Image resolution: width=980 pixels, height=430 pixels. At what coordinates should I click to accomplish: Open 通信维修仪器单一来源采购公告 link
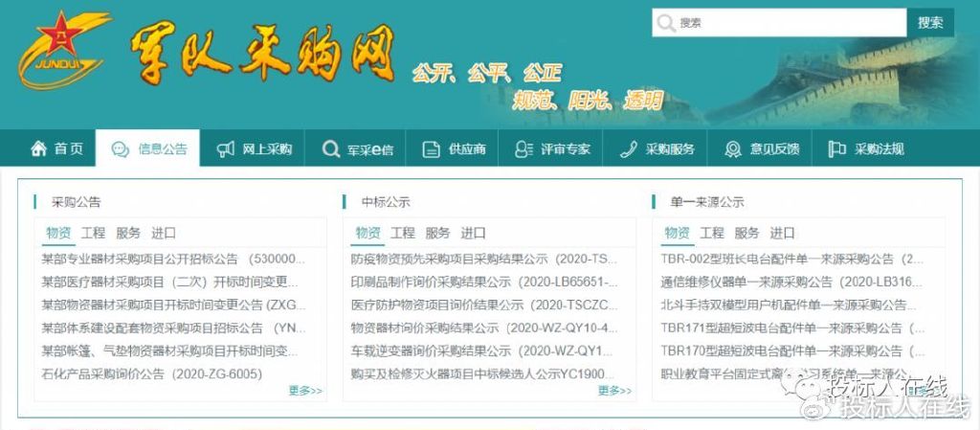tap(791, 283)
